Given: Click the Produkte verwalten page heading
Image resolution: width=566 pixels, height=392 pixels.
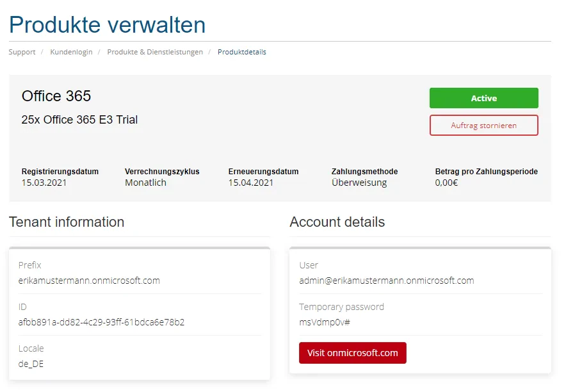Looking at the screenshot, I should click(x=107, y=24).
